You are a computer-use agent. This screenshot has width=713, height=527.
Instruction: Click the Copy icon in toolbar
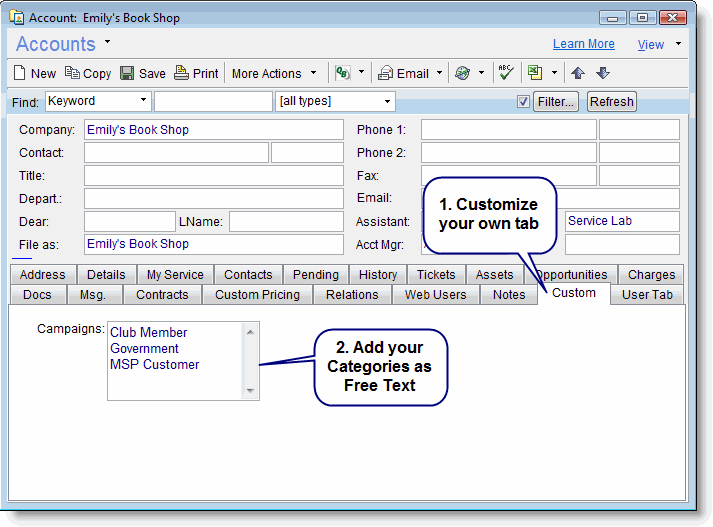[x=72, y=73]
